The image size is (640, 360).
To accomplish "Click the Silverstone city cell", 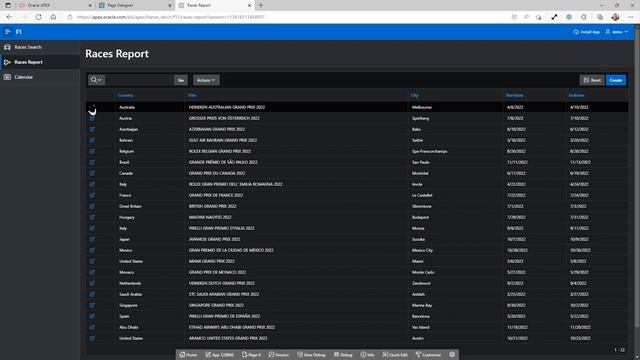I will click(422, 207).
